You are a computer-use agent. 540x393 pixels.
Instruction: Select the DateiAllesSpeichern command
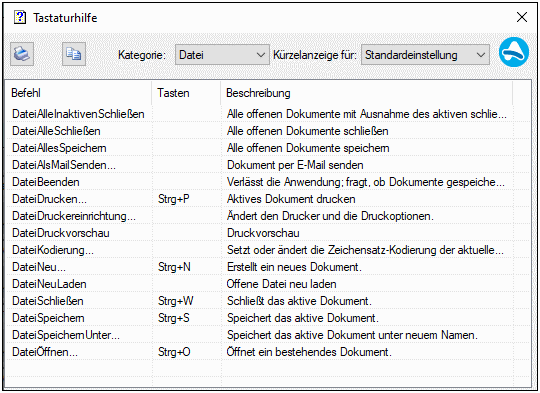click(59, 148)
